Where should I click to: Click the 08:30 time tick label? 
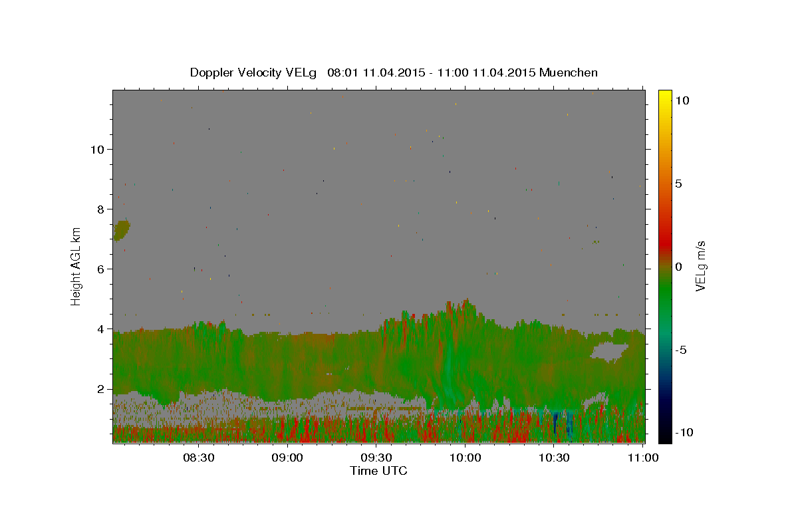tap(198, 458)
